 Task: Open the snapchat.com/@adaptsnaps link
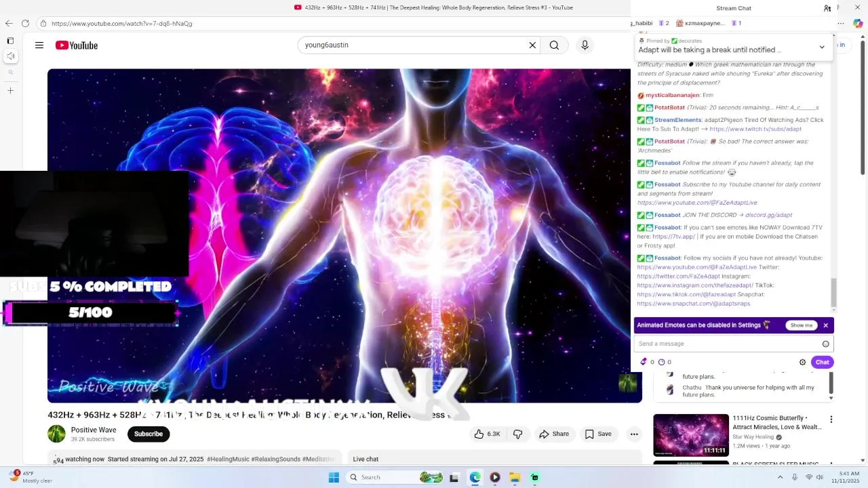(694, 304)
